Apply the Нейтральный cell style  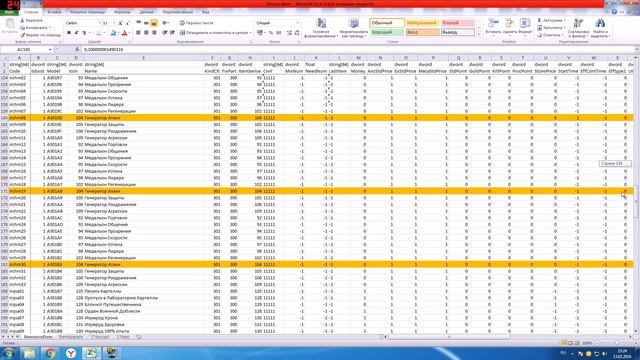pos(422,23)
